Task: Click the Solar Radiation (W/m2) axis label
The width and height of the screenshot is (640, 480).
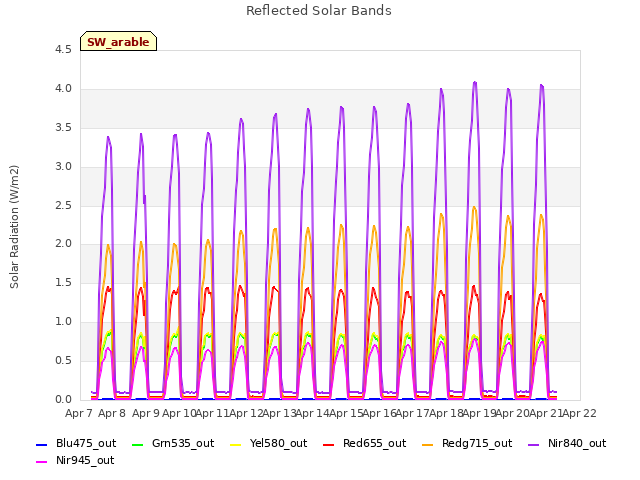Action: click(14, 227)
